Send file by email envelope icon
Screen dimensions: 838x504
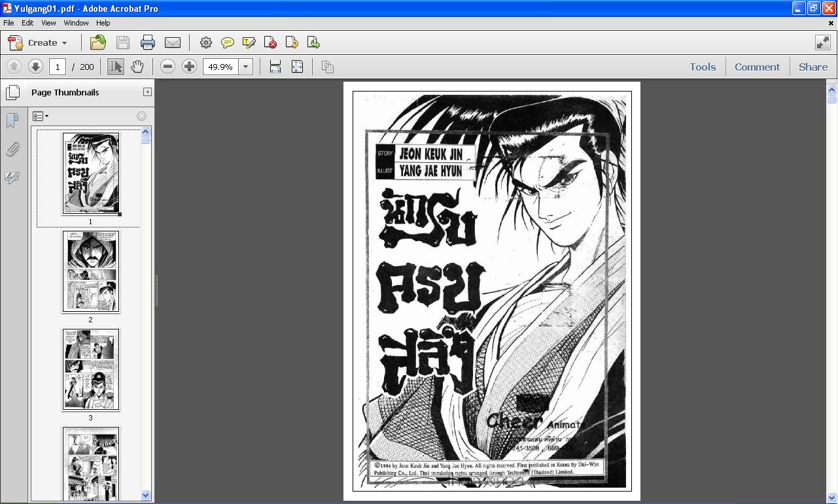coord(173,42)
